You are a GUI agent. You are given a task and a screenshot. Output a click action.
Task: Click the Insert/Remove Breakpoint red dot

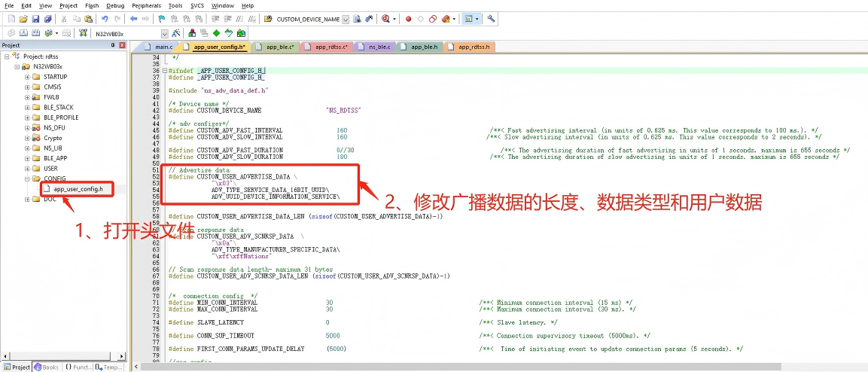coord(408,19)
